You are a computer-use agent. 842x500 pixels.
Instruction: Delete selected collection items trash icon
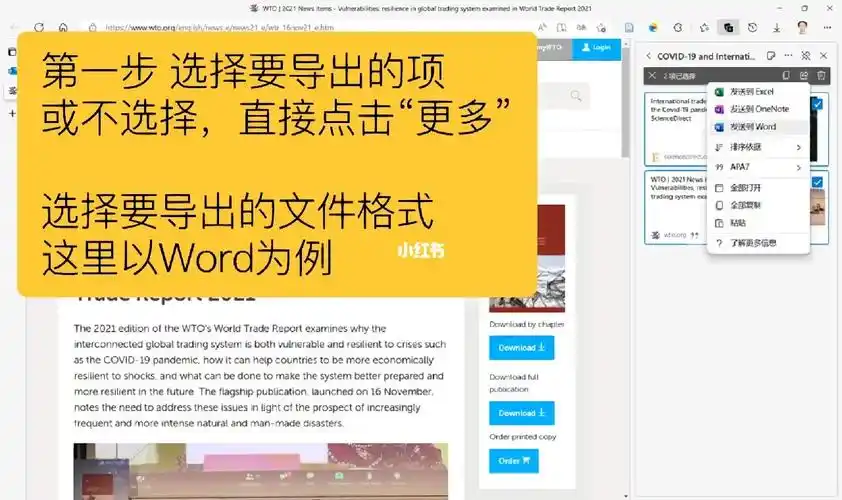(821, 76)
